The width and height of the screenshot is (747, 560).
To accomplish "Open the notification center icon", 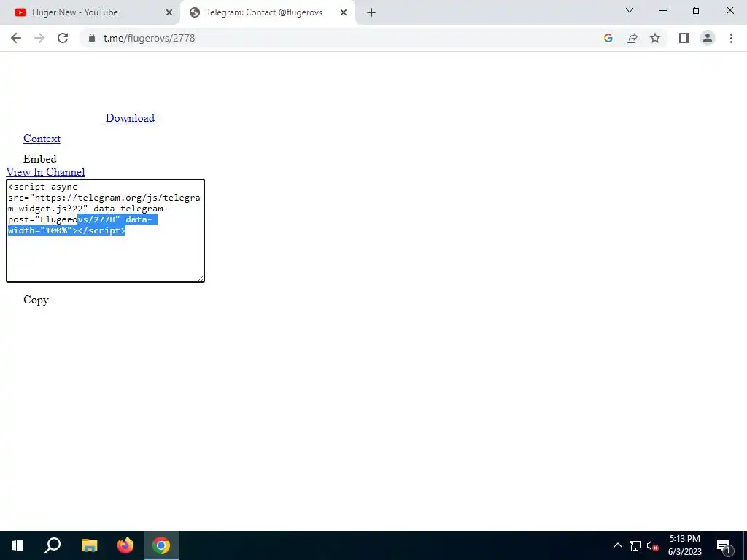I will coord(724,545).
